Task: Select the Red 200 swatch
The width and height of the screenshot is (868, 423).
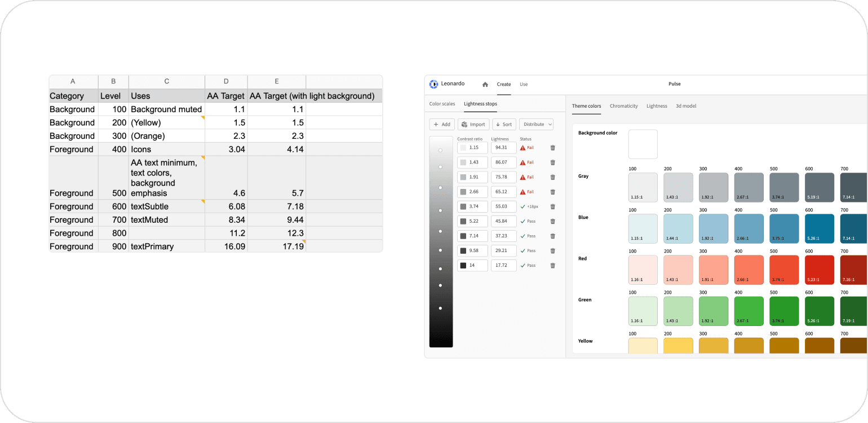Action: 678,270
